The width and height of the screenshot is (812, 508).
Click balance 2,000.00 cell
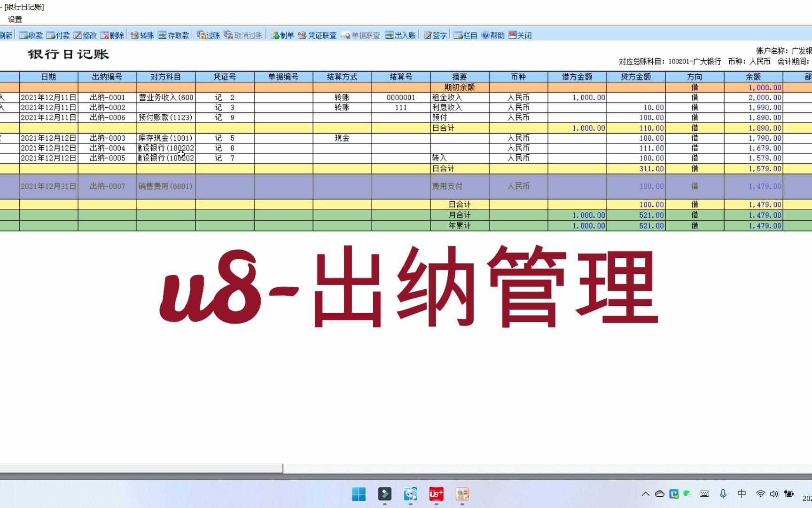point(753,97)
